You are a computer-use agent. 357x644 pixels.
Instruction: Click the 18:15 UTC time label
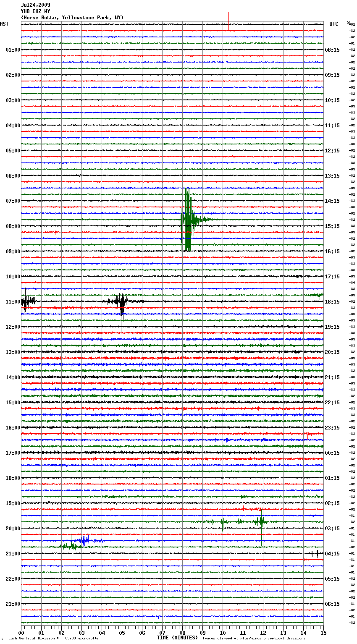(332, 302)
